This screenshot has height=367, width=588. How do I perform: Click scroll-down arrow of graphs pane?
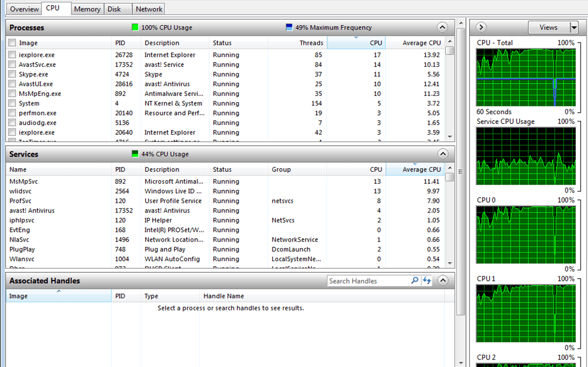point(461,362)
